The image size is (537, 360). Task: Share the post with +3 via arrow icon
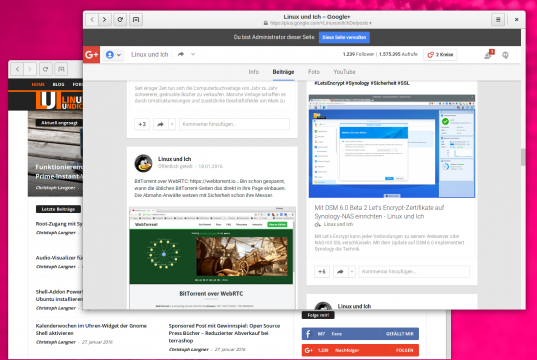(x=160, y=124)
